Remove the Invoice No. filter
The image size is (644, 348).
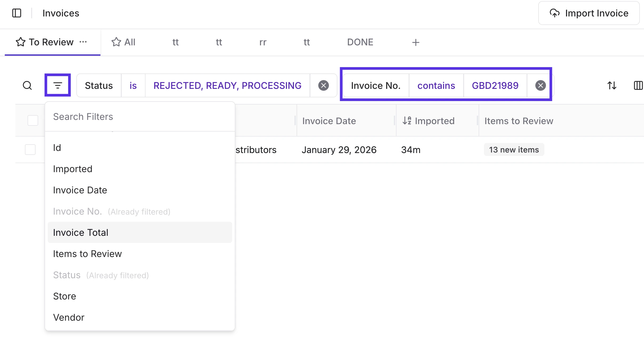pos(540,85)
